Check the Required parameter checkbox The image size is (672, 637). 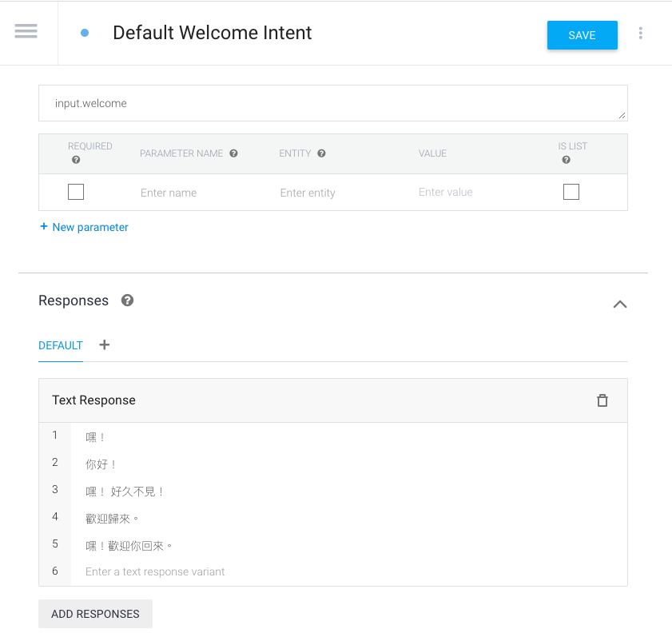[x=76, y=192]
